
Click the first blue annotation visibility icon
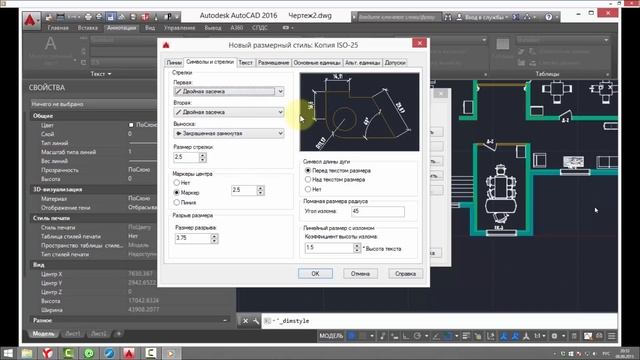point(504,336)
